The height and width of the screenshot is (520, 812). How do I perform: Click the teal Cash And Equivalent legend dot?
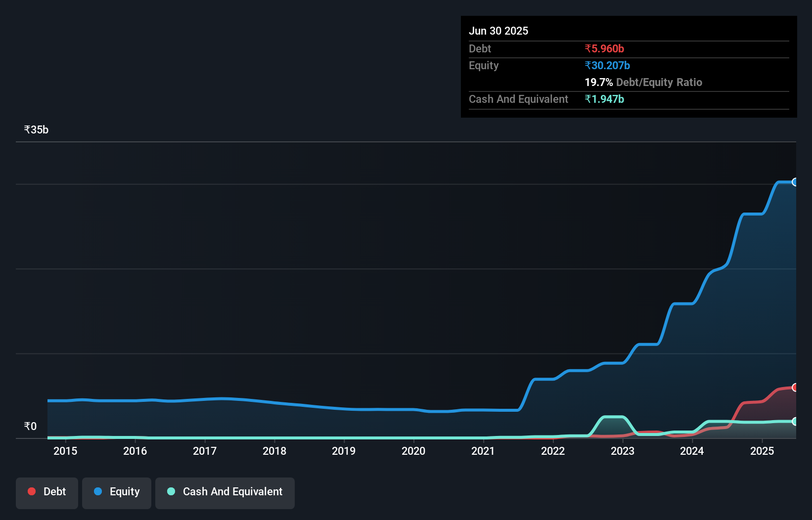click(171, 491)
